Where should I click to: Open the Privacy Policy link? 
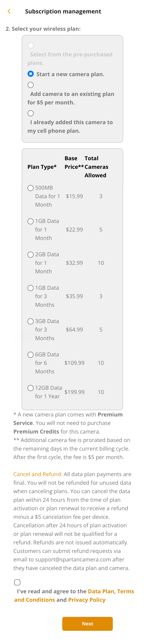[x=87, y=600]
